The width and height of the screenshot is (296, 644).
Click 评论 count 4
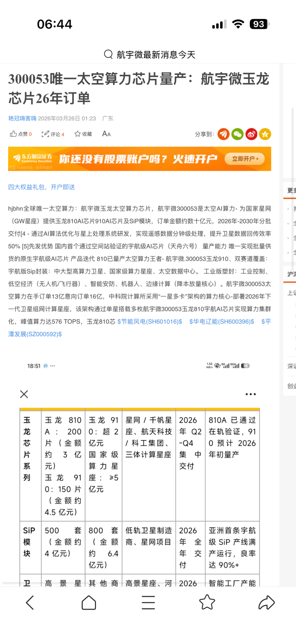pyautogui.click(x=63, y=134)
